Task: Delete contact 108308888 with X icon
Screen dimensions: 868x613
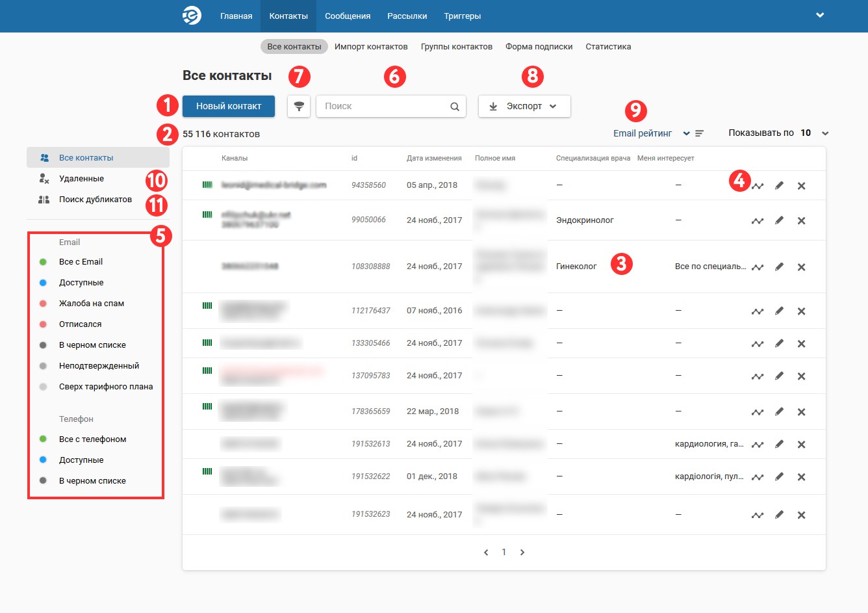Action: [801, 267]
